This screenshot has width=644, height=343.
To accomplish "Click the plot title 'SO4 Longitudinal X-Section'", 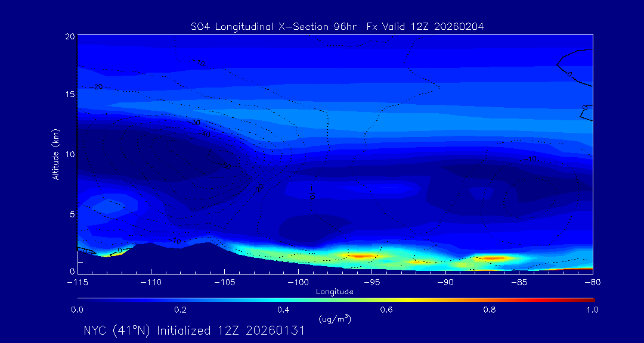I will pos(262,26).
